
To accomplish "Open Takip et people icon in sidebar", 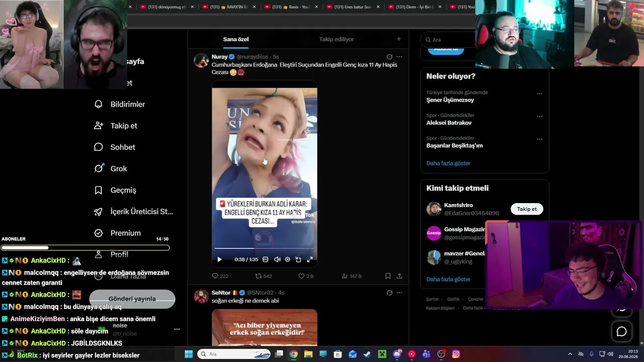I will pos(99,126).
